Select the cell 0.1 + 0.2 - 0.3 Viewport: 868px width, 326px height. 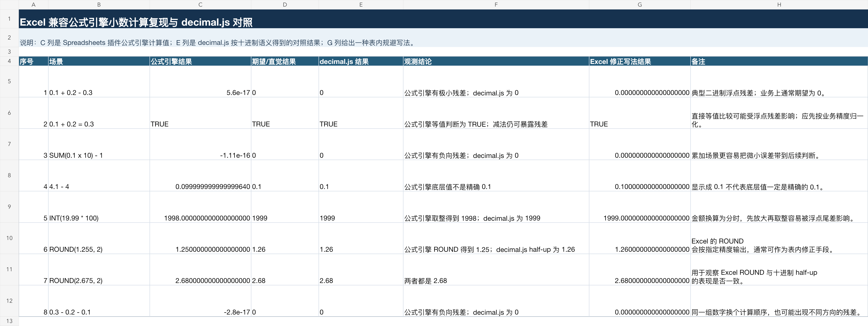coord(99,81)
